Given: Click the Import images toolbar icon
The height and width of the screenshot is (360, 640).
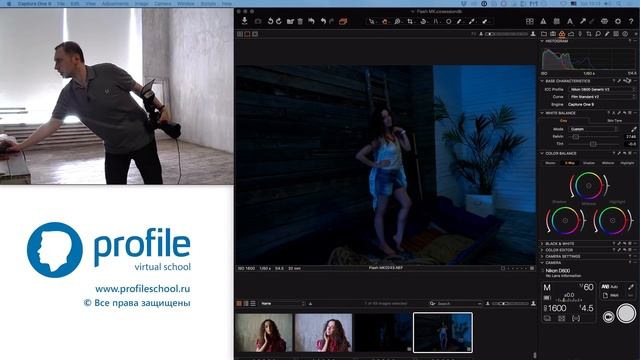Looking at the screenshot, I should pyautogui.click(x=244, y=21).
